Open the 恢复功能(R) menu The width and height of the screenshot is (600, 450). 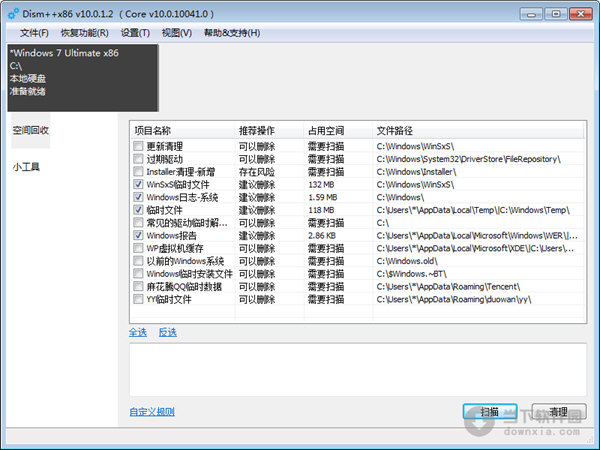click(85, 33)
